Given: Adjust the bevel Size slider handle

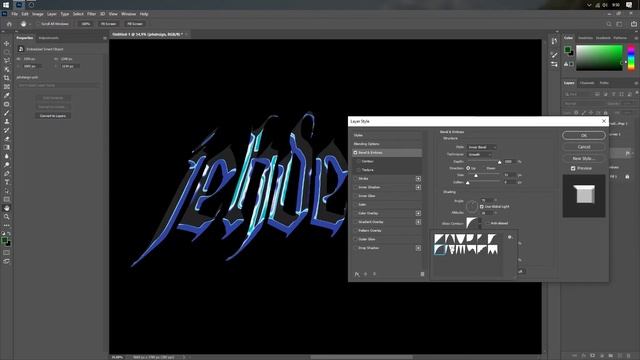Looking at the screenshot, I should click(476, 176).
